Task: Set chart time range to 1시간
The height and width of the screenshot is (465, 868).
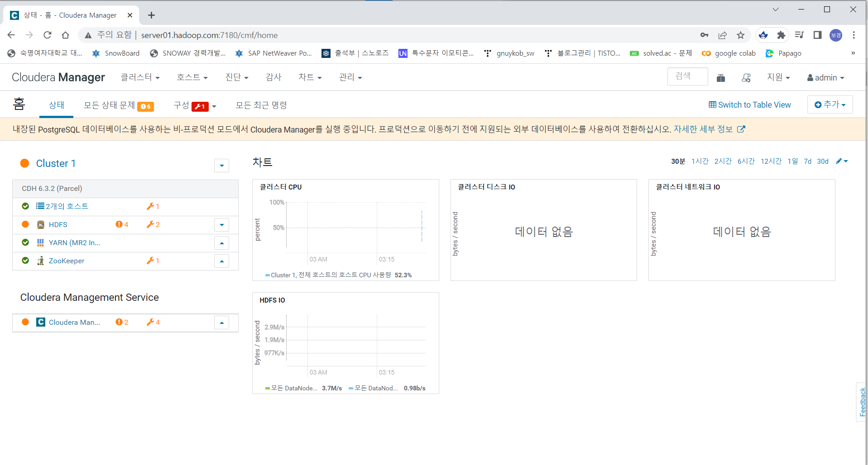Action: [x=700, y=161]
